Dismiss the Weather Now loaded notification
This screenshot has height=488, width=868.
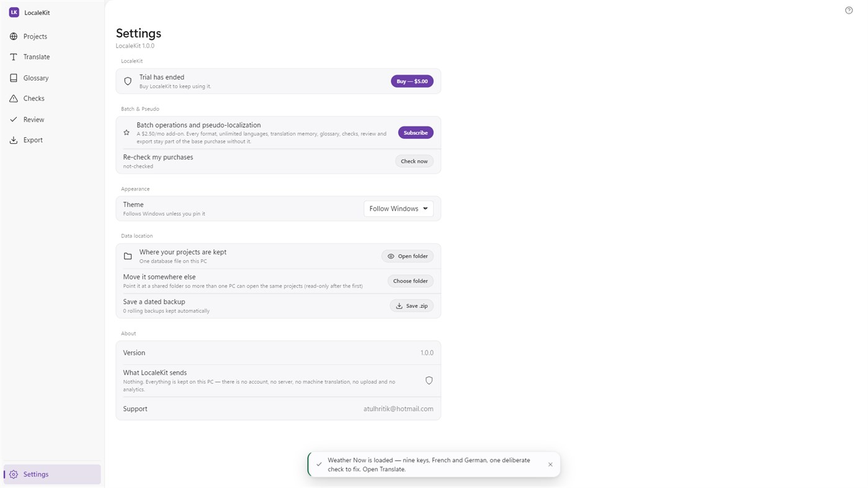pyautogui.click(x=550, y=464)
